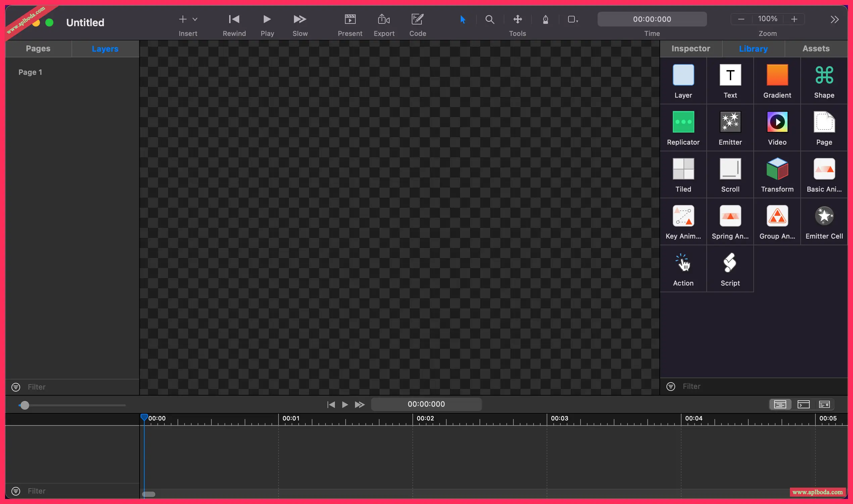This screenshot has height=504, width=853.
Task: Click the Export toolbar icon
Action: coord(384,19)
